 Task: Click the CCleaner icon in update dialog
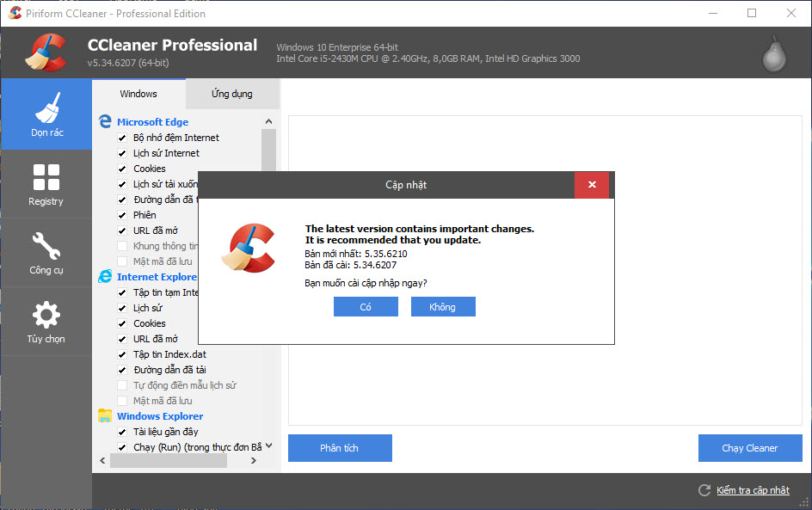[248, 248]
